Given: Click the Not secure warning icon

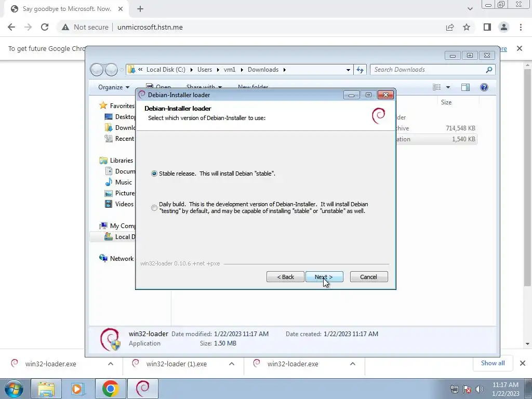Looking at the screenshot, I should click(x=65, y=27).
